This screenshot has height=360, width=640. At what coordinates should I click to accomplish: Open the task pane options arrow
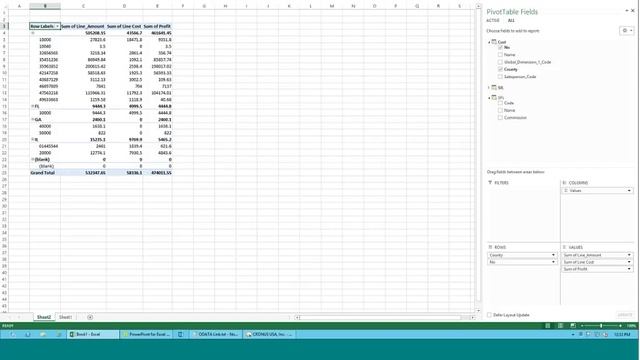pos(627,11)
